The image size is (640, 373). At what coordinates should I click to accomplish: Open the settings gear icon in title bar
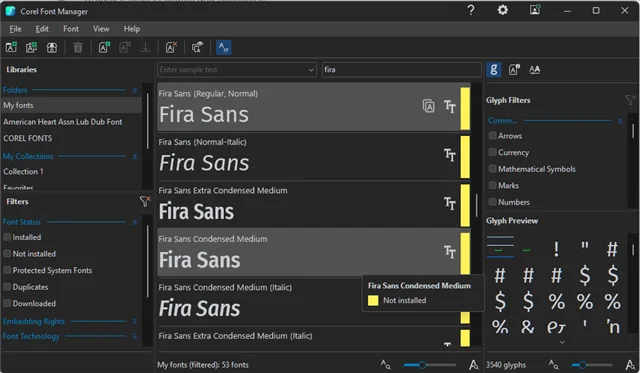(502, 10)
